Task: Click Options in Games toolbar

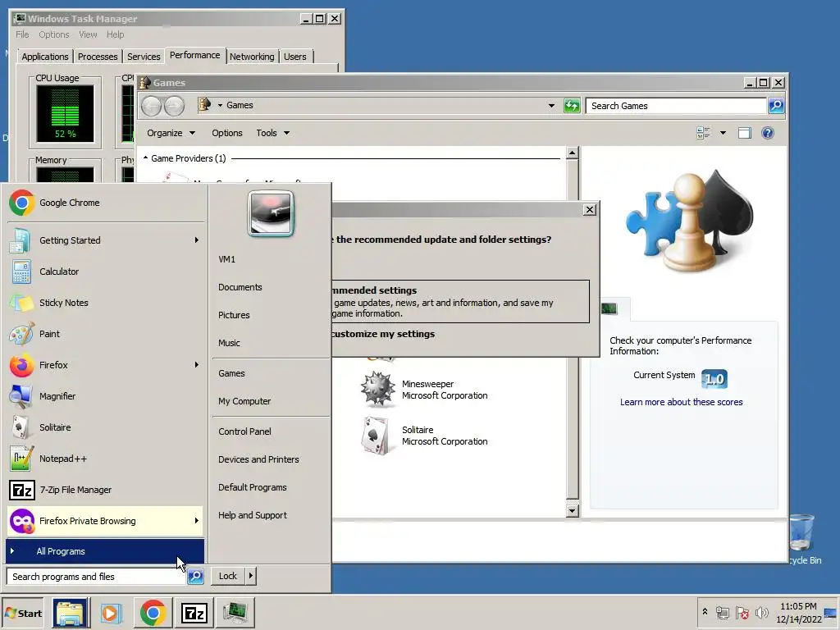Action: [x=227, y=133]
